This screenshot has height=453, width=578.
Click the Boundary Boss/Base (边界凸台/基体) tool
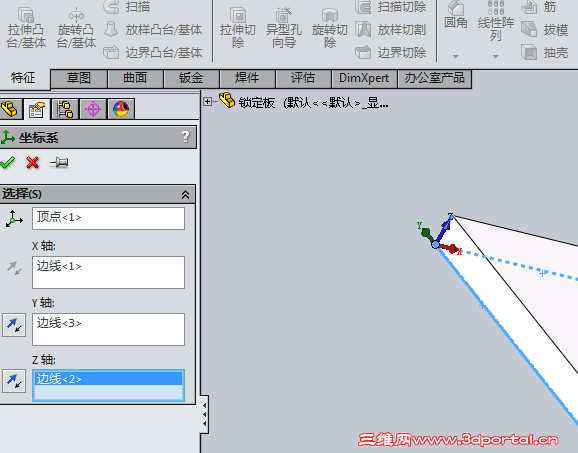pos(153,53)
